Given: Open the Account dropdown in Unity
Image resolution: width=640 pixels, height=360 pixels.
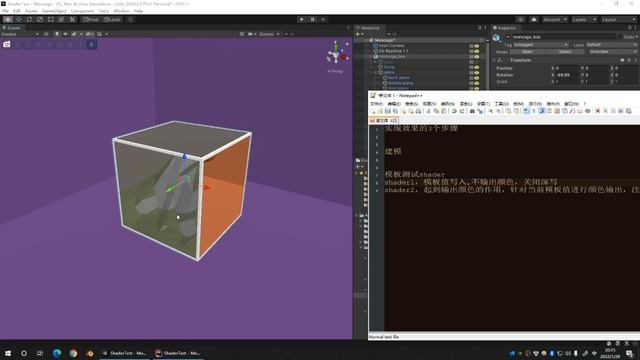Looking at the screenshot, I should (554, 20).
